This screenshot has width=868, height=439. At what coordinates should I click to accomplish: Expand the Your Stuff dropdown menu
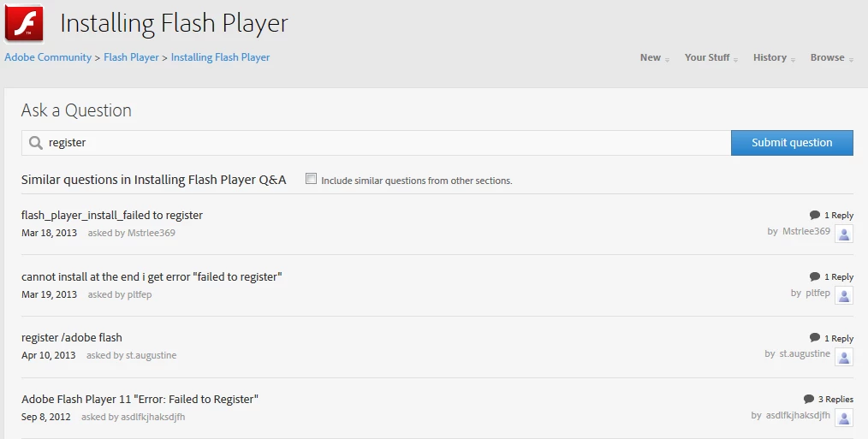[x=710, y=57]
